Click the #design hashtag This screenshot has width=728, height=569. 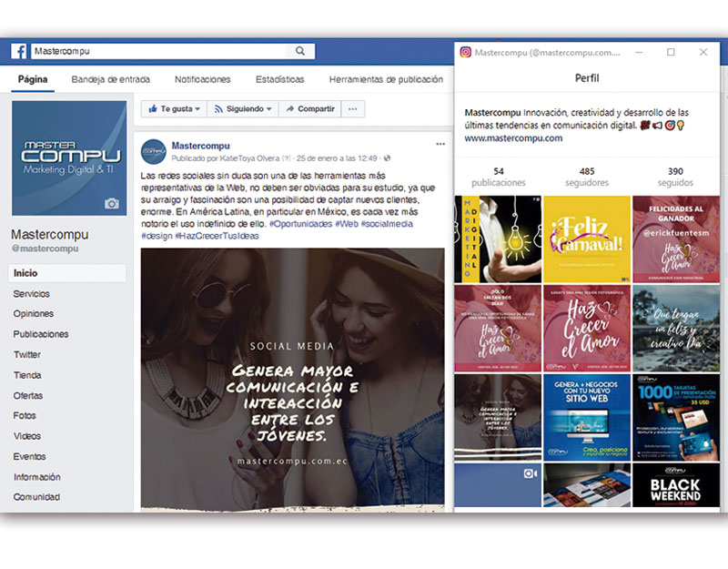pyautogui.click(x=157, y=236)
